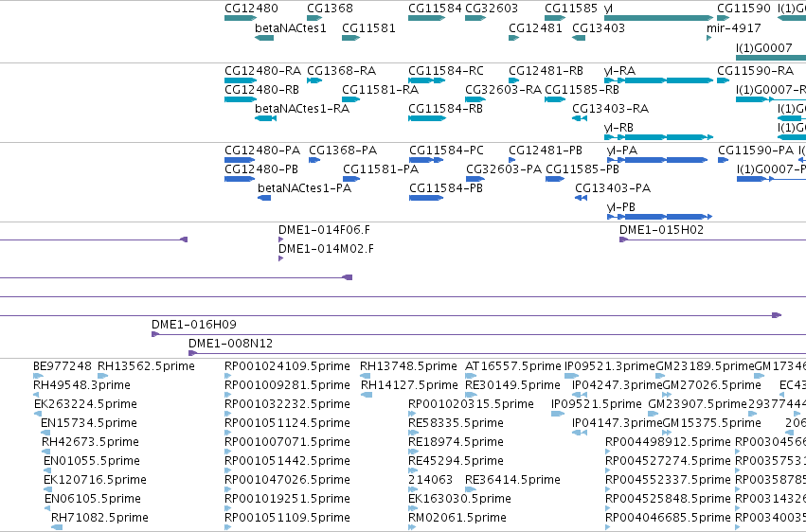Open the CG11590-PA protein label
The height and width of the screenshot is (532, 806).
756,150
